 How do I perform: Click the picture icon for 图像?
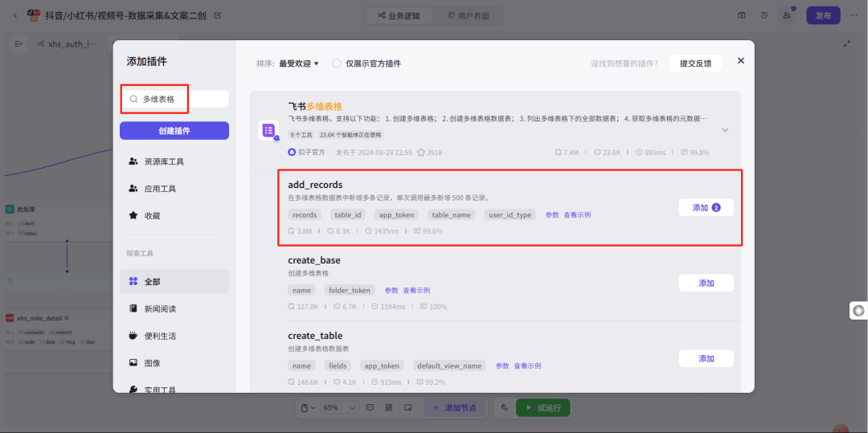pos(133,363)
